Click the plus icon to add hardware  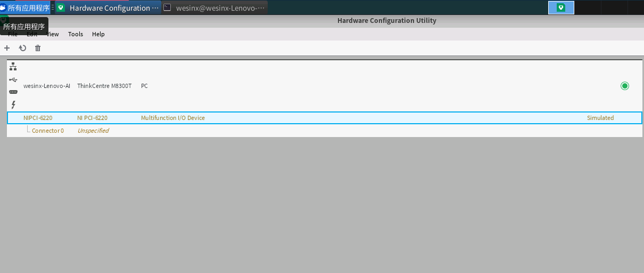7,48
